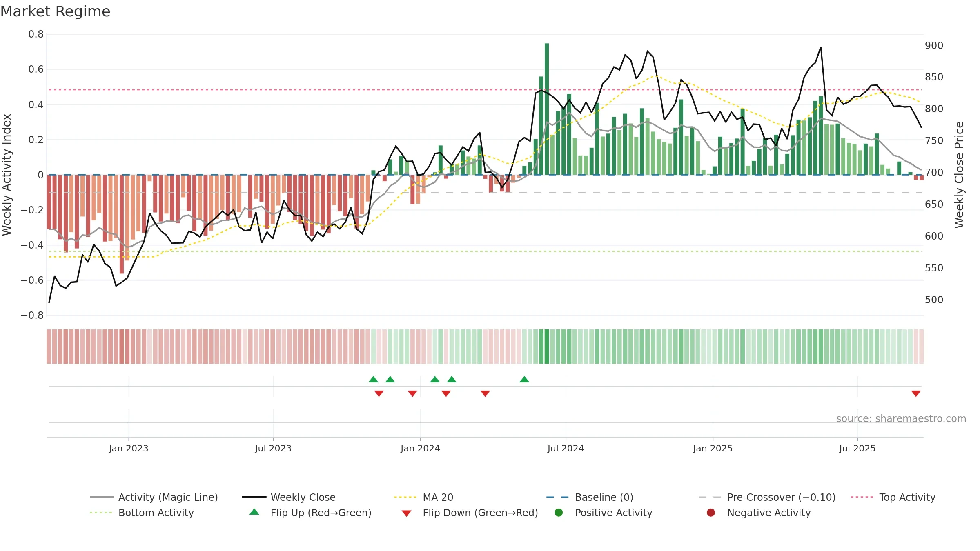The width and height of the screenshot is (980, 551).
Task: Click the Weekly Activity Index axis title
Action: (x=7, y=175)
